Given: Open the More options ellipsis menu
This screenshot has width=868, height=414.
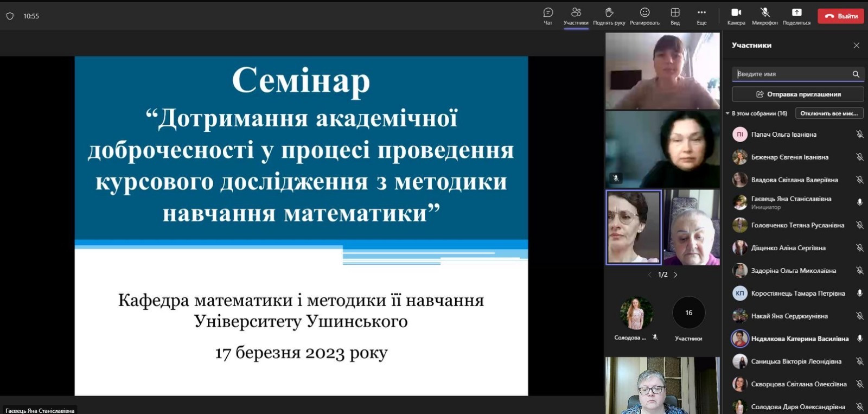Looking at the screenshot, I should tap(701, 13).
